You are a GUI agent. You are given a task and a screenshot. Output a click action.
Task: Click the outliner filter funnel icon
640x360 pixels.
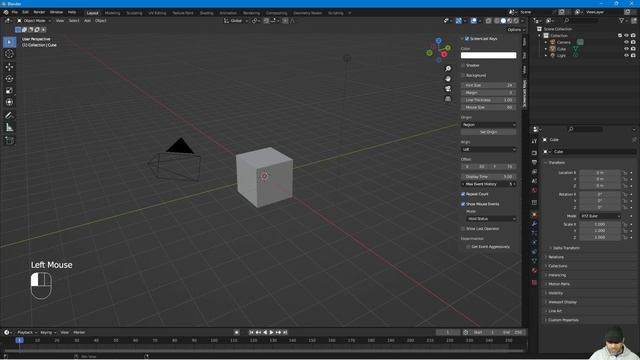pos(622,20)
